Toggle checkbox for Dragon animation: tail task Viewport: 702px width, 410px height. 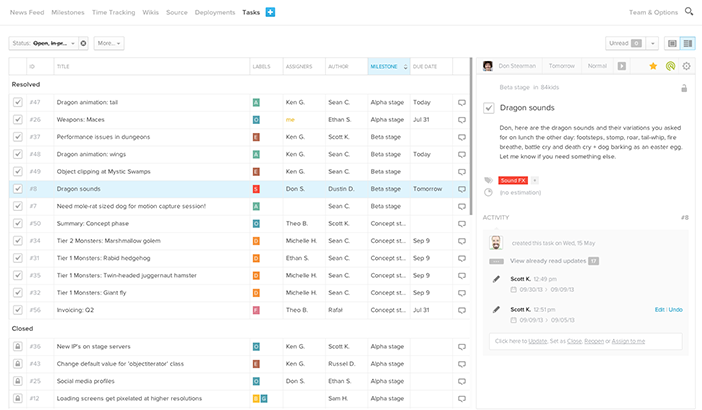point(18,102)
